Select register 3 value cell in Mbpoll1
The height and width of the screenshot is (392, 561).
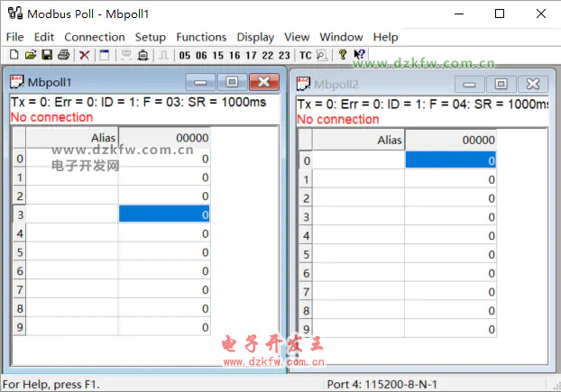[164, 214]
